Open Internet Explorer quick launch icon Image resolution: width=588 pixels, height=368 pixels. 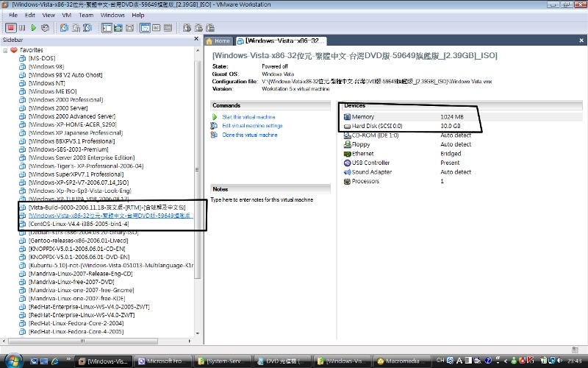[54, 361]
